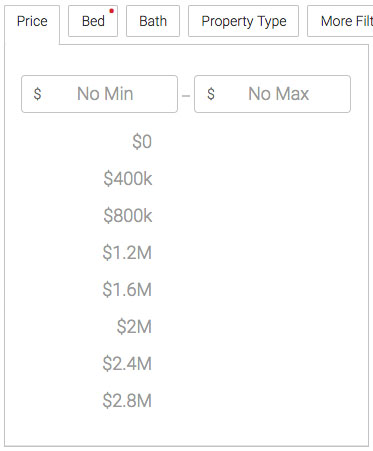Expand the Property Type filter
373x451 pixels.
pos(243,21)
